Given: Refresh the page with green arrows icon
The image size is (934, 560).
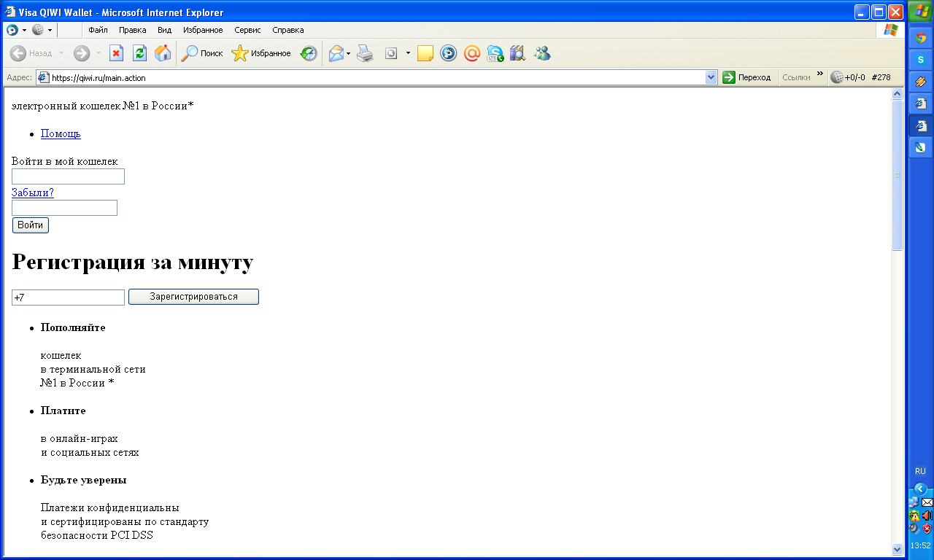Looking at the screenshot, I should click(139, 53).
